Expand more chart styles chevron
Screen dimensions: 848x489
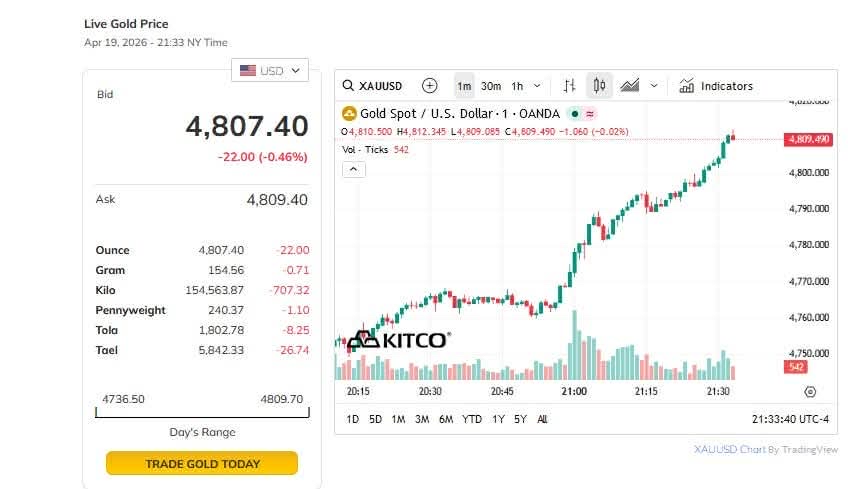pos(654,86)
